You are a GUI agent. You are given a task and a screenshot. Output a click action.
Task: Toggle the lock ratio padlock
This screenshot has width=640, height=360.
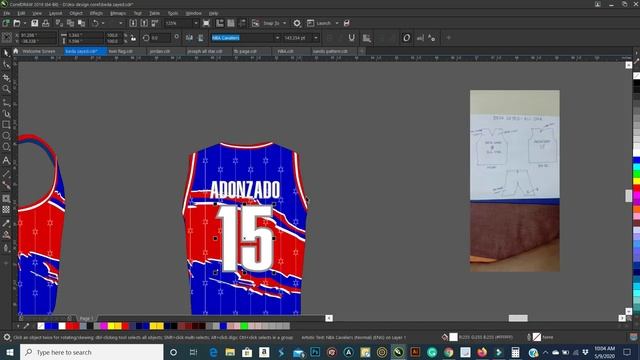133,38
